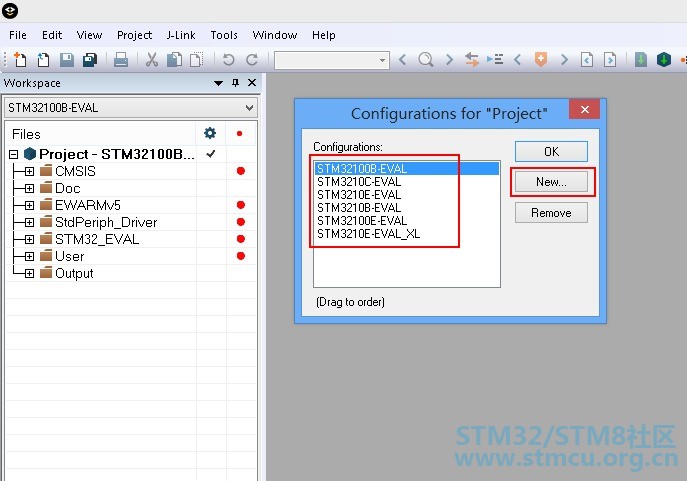
Task: Click the Find Previous arrow before the magnifier
Action: 403,59
